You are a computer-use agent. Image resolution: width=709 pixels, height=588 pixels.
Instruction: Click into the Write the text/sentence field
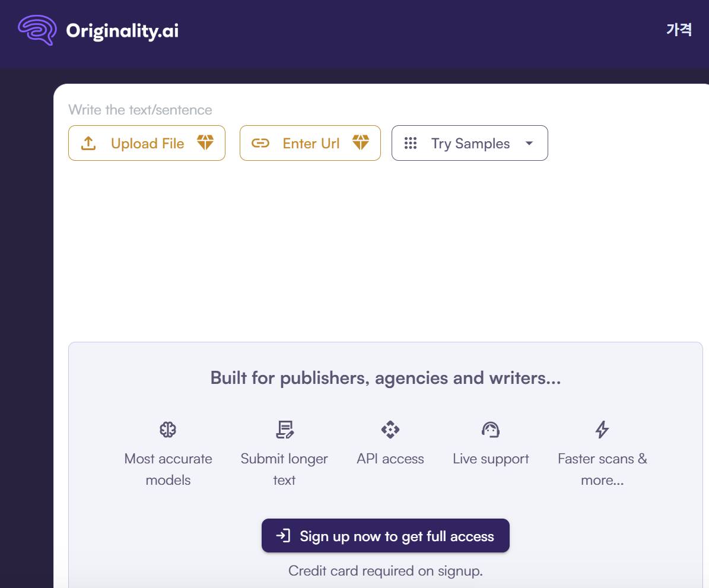(x=139, y=110)
